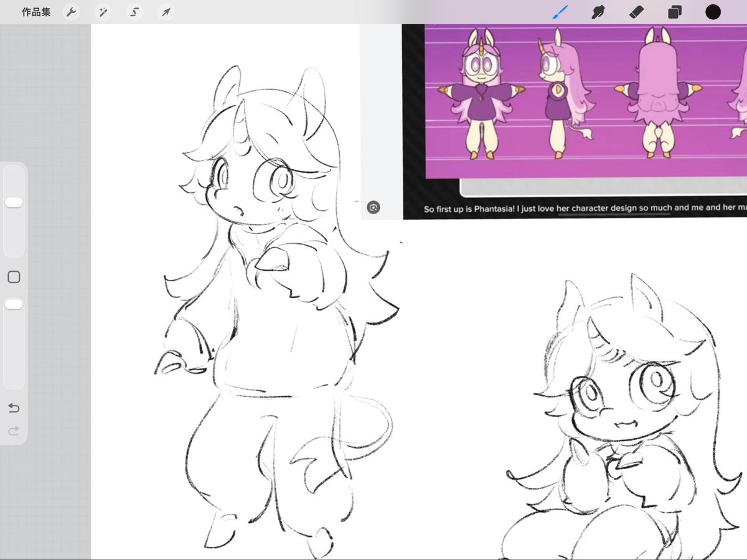
Task: Open the Layers panel
Action: pyautogui.click(x=674, y=12)
